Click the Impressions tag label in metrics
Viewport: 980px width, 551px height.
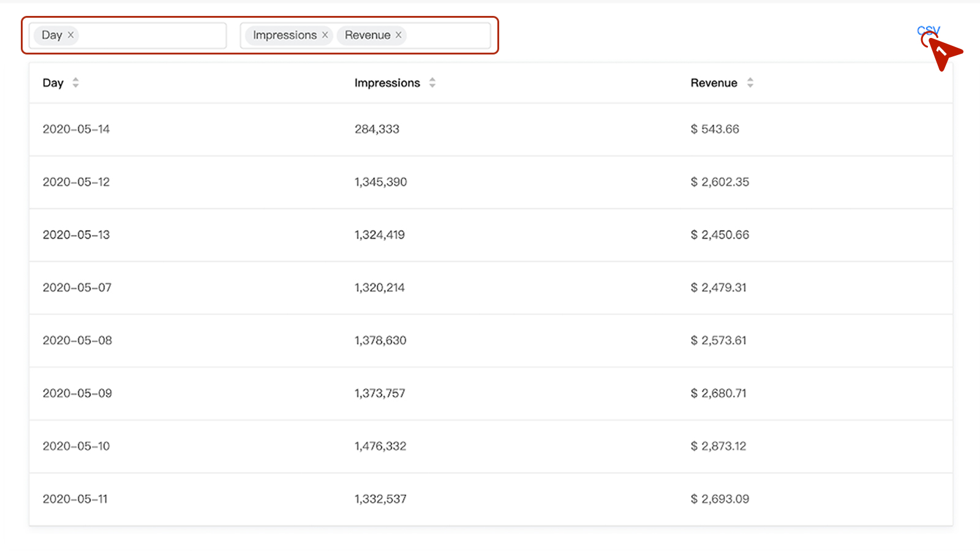point(285,36)
